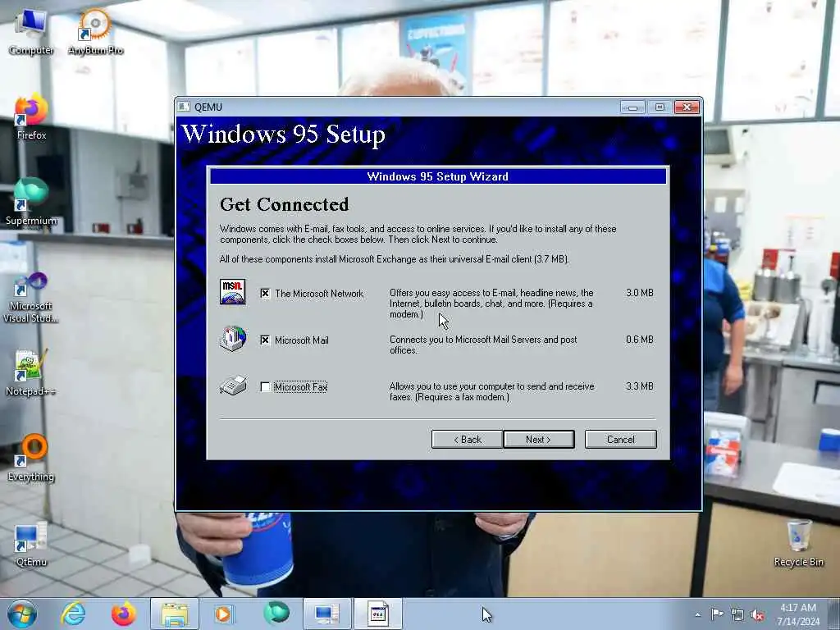Uncheck The Microsoft Network checkbox
The image size is (840, 630).
[265, 294]
